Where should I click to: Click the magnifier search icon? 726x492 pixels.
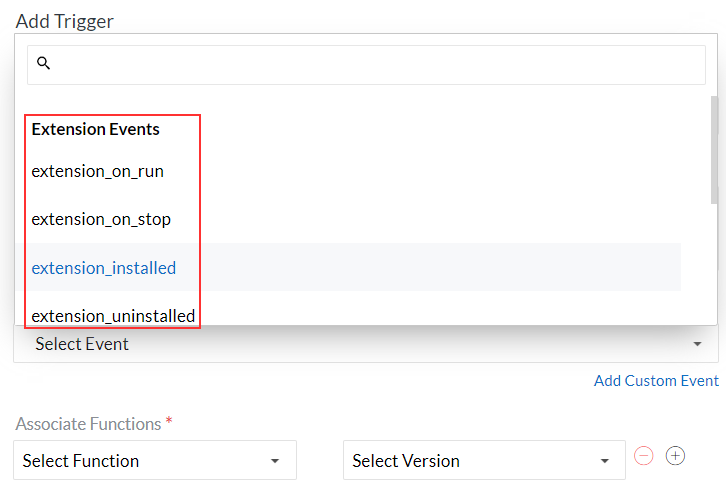click(43, 63)
